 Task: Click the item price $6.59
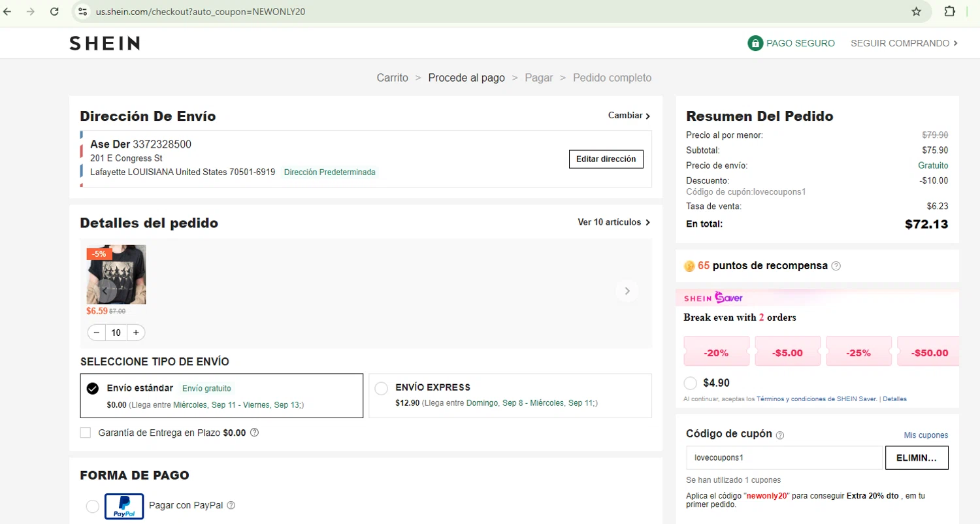tap(97, 311)
